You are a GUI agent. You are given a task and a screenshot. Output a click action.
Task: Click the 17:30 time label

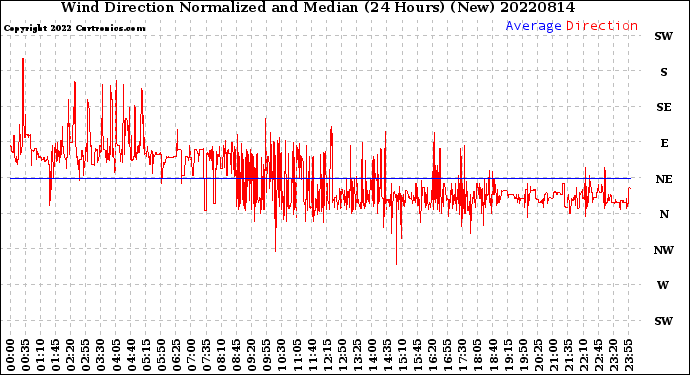coord(462,355)
